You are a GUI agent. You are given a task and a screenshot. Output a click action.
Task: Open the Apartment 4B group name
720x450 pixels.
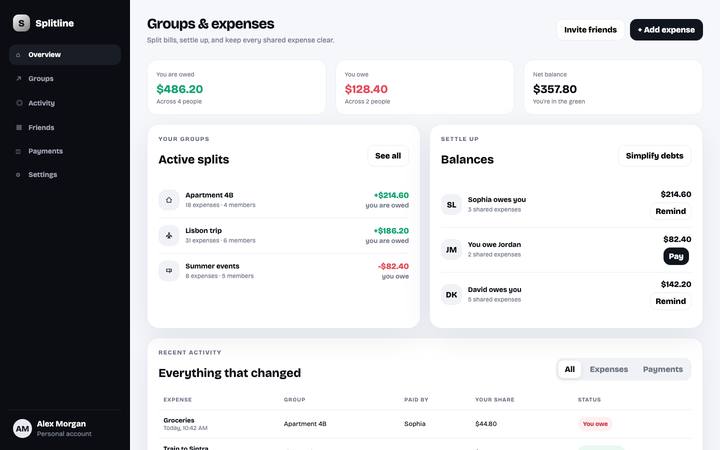click(x=209, y=195)
